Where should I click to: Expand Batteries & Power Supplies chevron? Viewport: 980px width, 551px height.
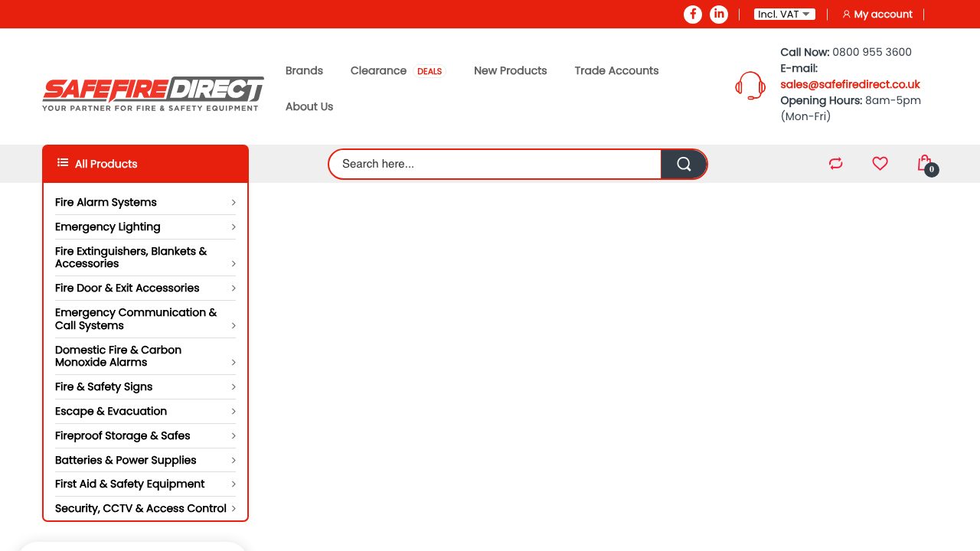coord(234,461)
